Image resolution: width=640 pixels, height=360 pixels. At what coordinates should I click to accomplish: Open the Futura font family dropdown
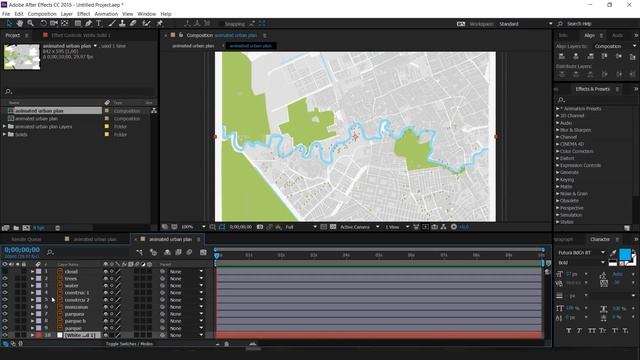click(x=581, y=253)
